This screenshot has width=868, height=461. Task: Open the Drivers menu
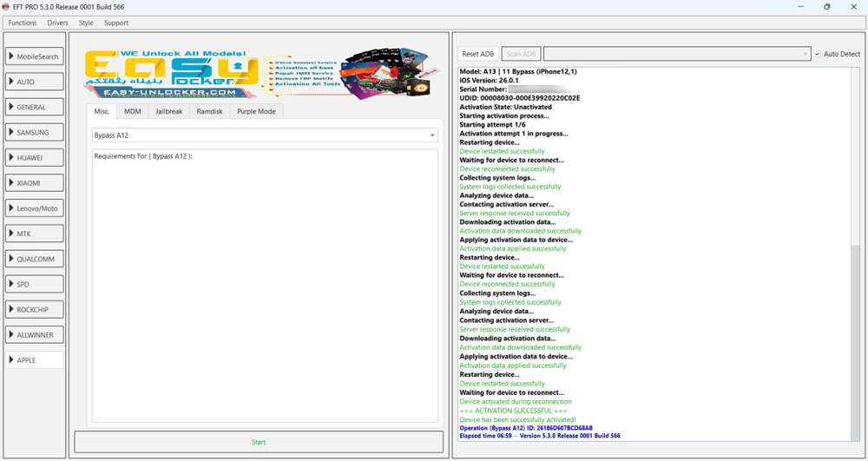click(57, 23)
